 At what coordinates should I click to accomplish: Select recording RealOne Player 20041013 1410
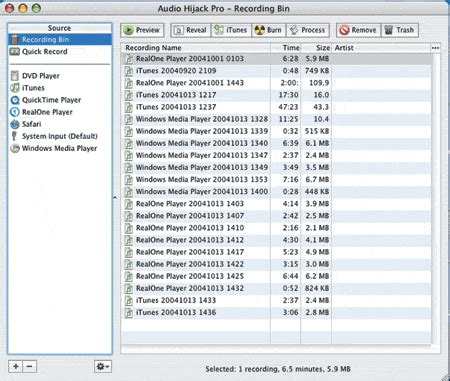[x=277, y=228]
